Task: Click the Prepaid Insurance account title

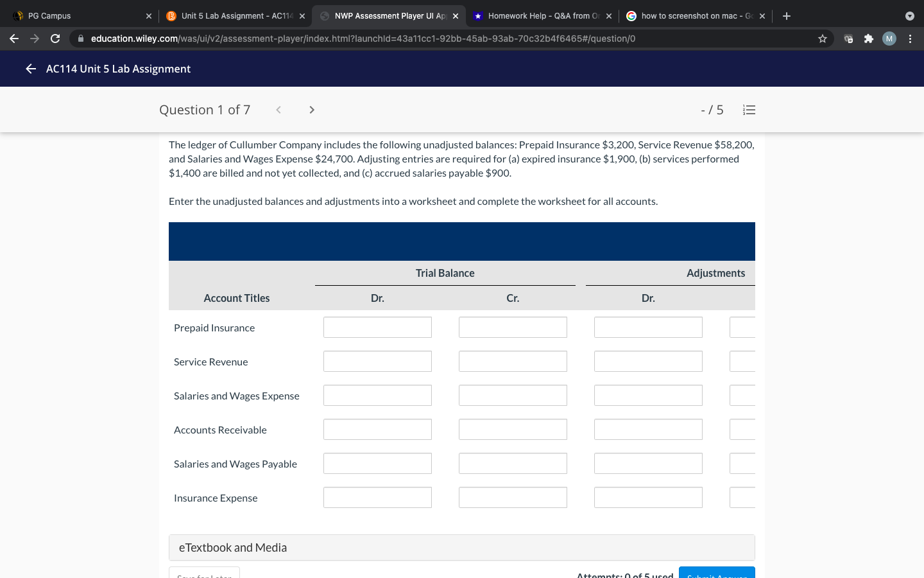Action: [214, 328]
